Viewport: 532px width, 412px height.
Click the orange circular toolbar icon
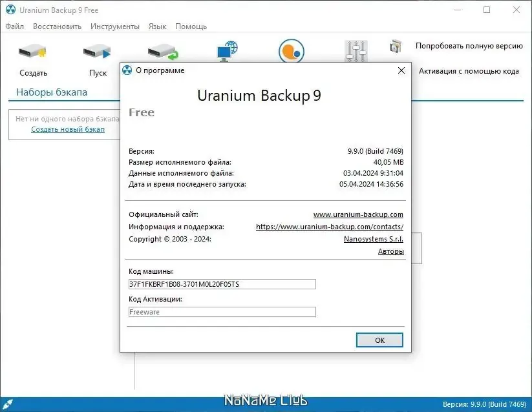(291, 51)
